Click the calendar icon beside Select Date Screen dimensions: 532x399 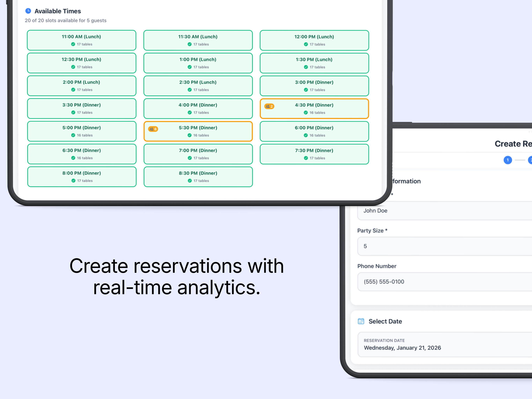[361, 321]
